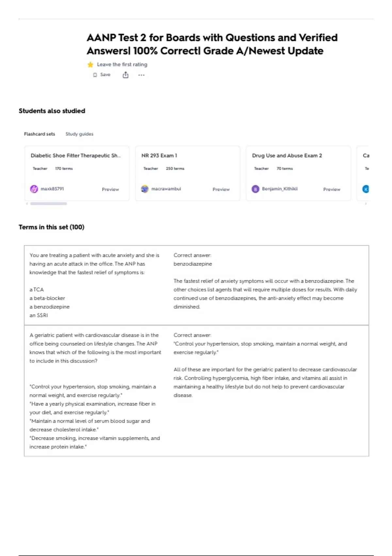Open the three-dot more options menu
392x556 pixels.
coord(141,75)
